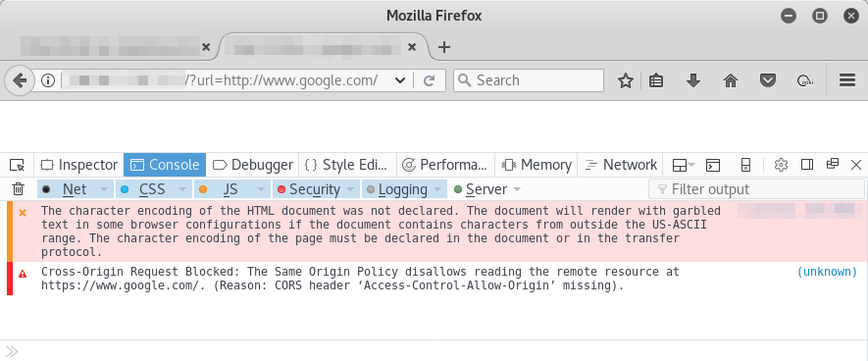Expand the Security filter dropdown arrow

[350, 189]
